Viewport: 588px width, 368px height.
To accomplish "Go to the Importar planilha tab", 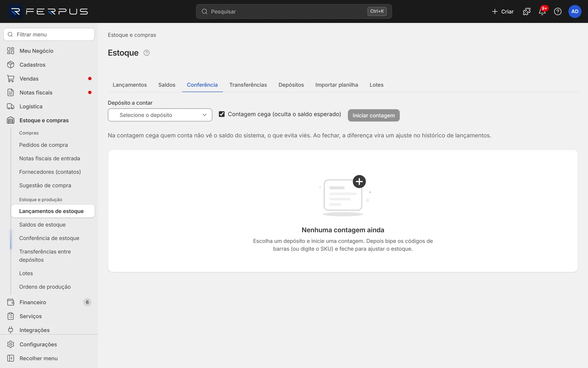I will pyautogui.click(x=337, y=85).
